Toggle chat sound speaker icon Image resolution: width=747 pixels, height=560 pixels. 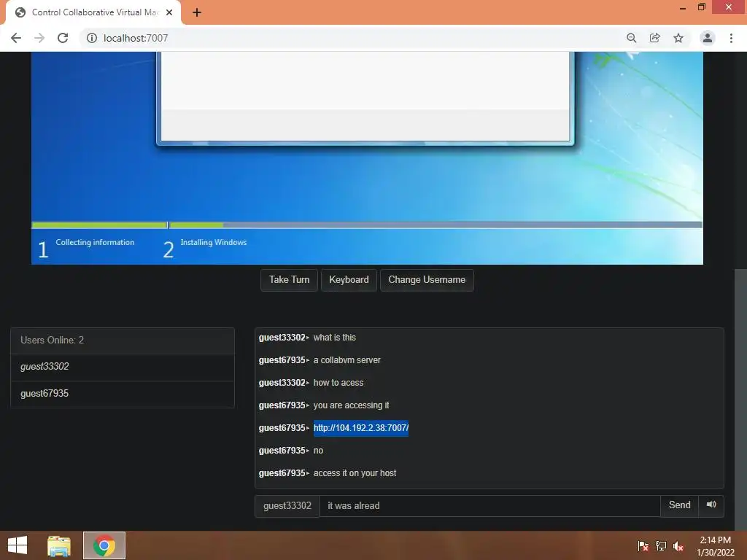click(711, 505)
